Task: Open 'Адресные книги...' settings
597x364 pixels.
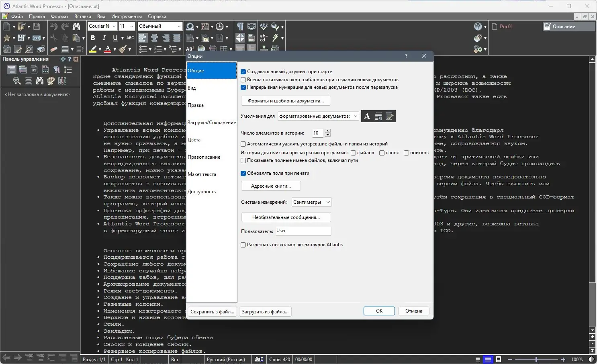Action: [x=271, y=186]
